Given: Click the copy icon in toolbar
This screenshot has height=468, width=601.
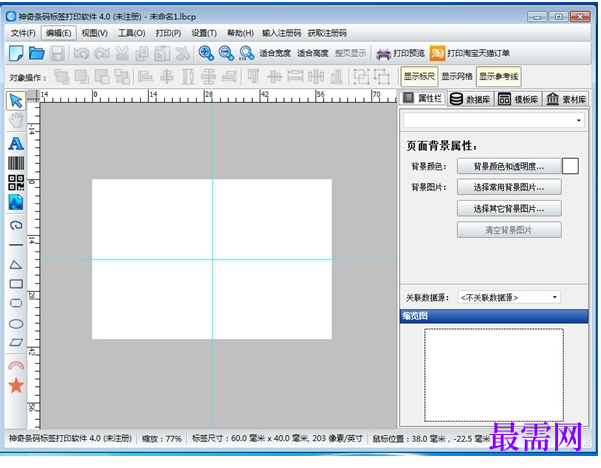Looking at the screenshot, I should (x=142, y=53).
